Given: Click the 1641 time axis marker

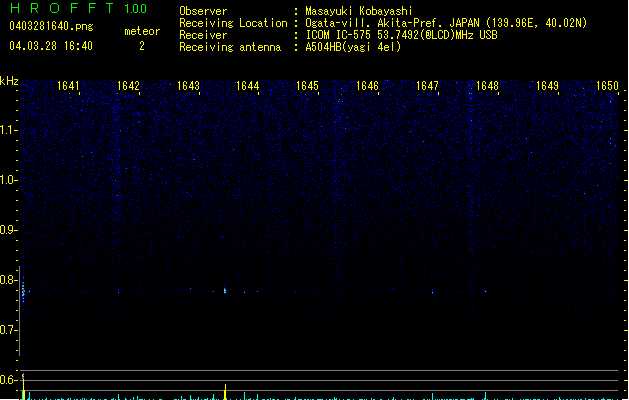Looking at the screenshot, I should coord(68,86).
